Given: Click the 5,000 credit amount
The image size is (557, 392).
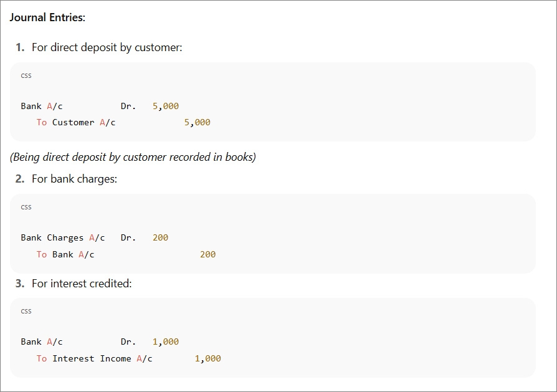Looking at the screenshot, I should pyautogui.click(x=197, y=123).
